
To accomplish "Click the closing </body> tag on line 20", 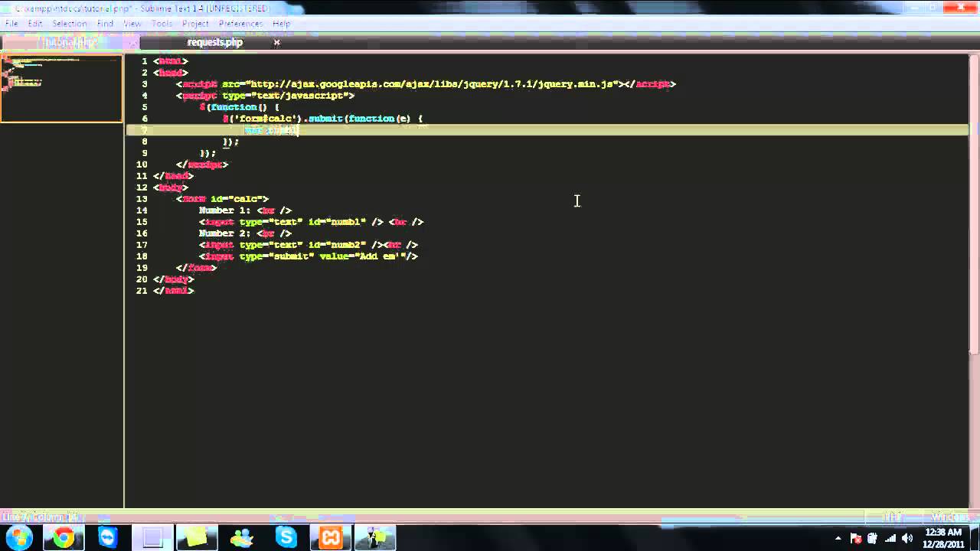I will 174,279.
